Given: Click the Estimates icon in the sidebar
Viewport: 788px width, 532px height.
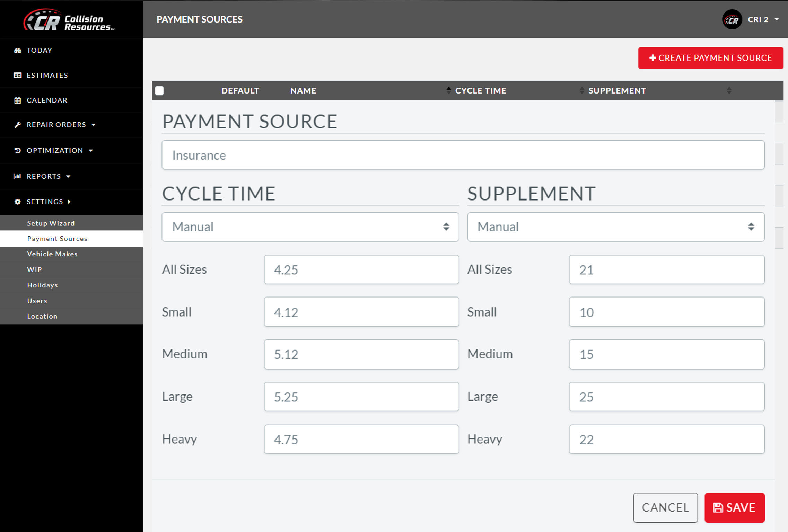Looking at the screenshot, I should coord(18,75).
